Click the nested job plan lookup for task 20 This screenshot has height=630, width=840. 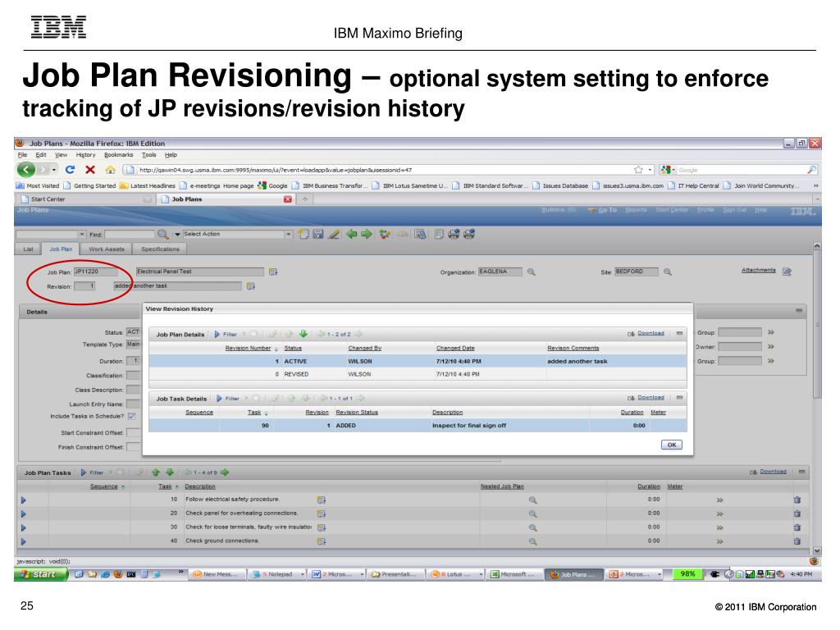(x=533, y=514)
